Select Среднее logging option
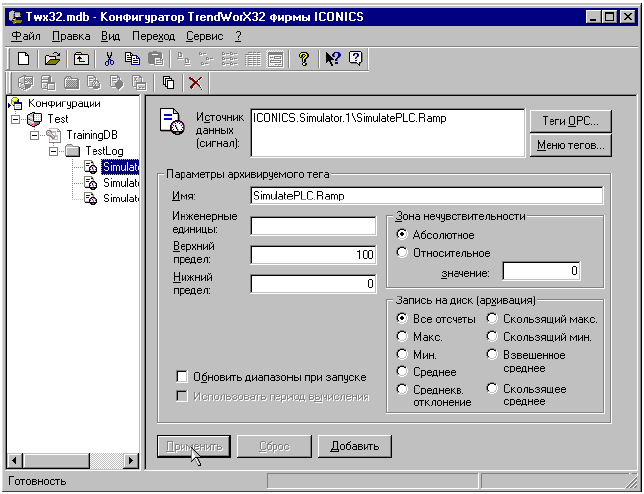This screenshot has width=644, height=494. pyautogui.click(x=402, y=371)
